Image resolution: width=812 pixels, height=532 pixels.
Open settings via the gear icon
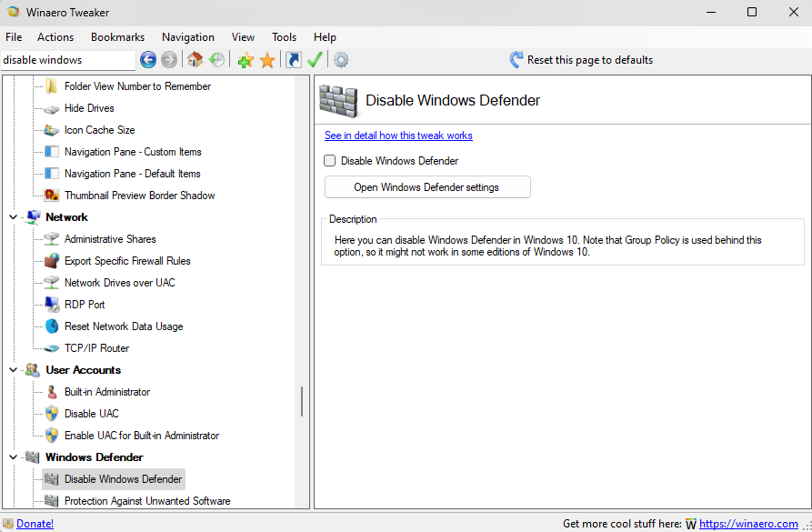pos(341,60)
